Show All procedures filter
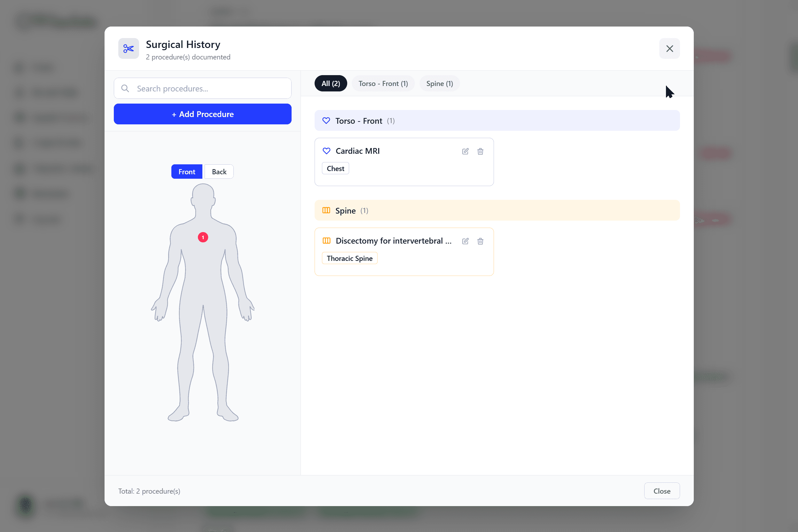 331,83
